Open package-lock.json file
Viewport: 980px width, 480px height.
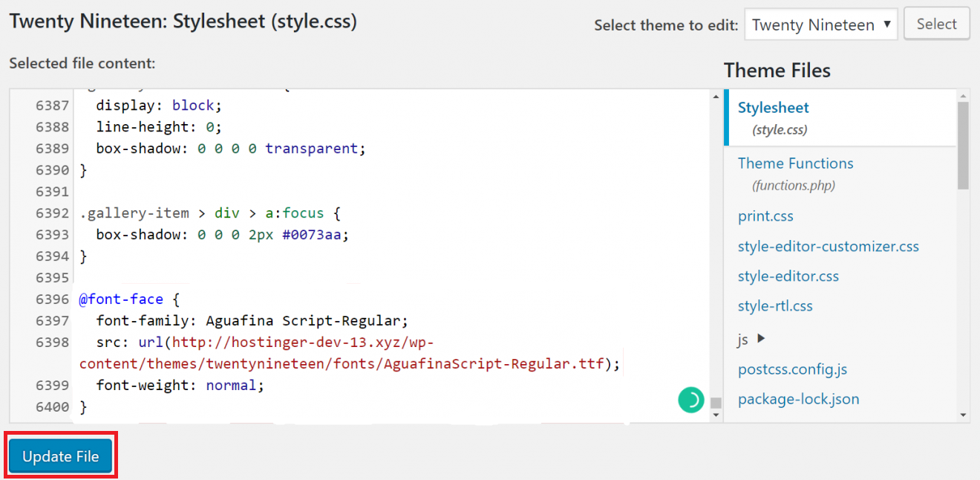click(x=798, y=399)
